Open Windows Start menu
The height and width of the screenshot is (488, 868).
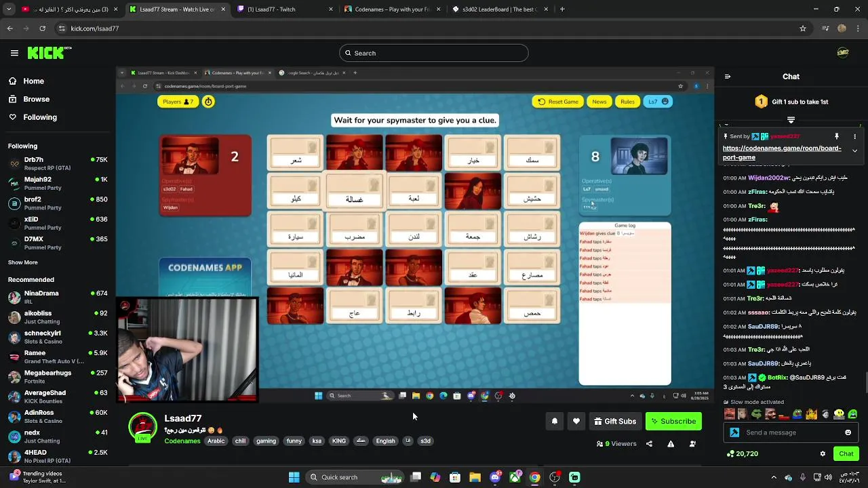tap(294, 477)
